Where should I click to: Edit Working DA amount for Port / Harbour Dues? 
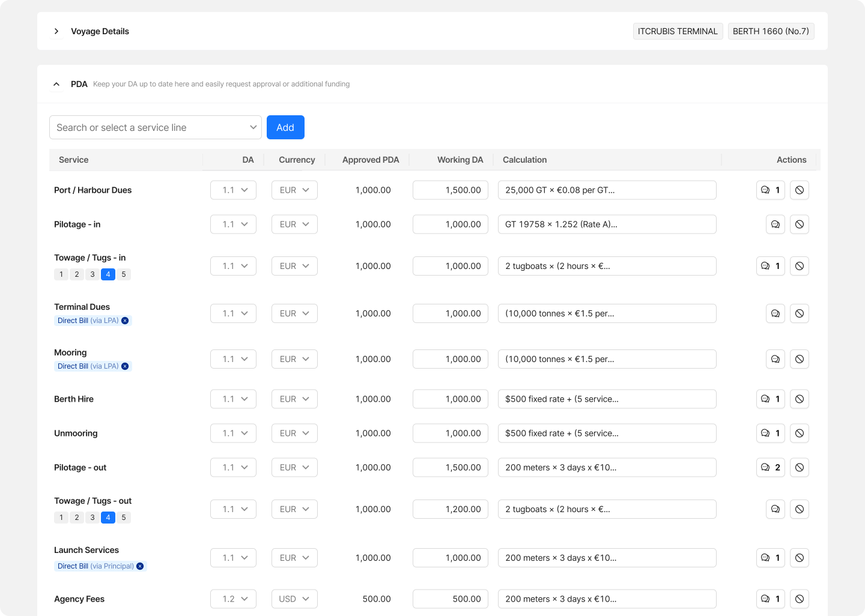click(x=451, y=190)
